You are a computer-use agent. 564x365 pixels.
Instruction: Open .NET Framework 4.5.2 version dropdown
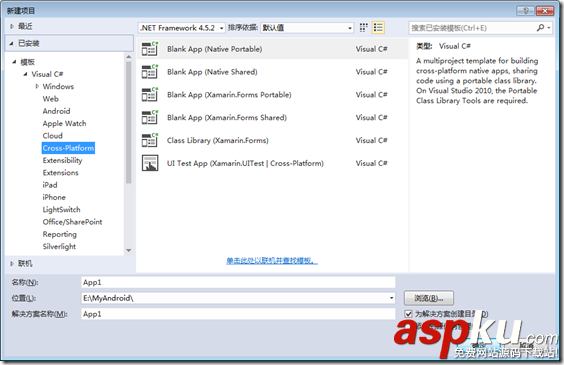point(182,28)
